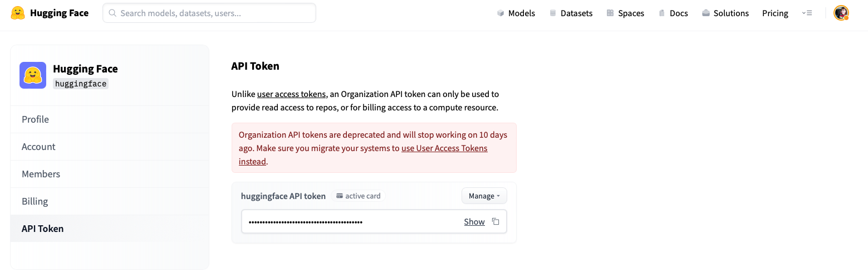Open the Pricing page
The image size is (868, 276).
(775, 13)
